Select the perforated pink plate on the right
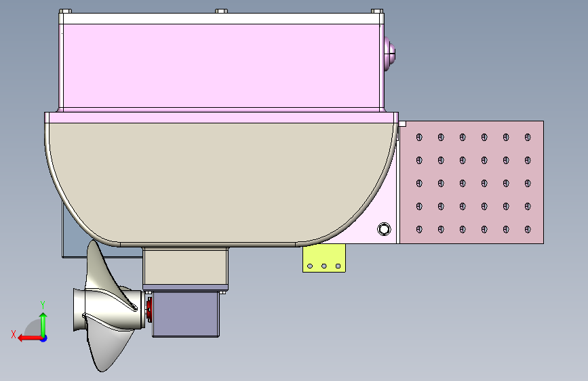The width and height of the screenshot is (588, 381). coord(471,182)
